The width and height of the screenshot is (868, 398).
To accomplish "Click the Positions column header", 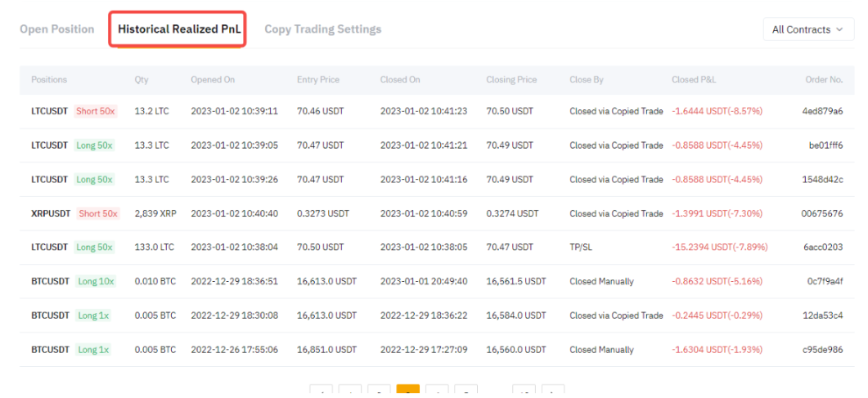I will [49, 80].
